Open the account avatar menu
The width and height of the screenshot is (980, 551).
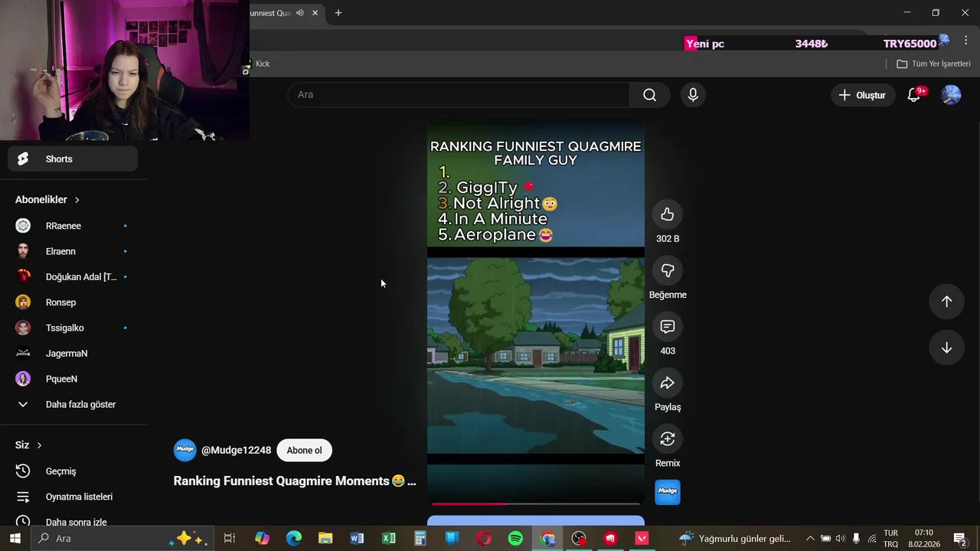coord(951,95)
